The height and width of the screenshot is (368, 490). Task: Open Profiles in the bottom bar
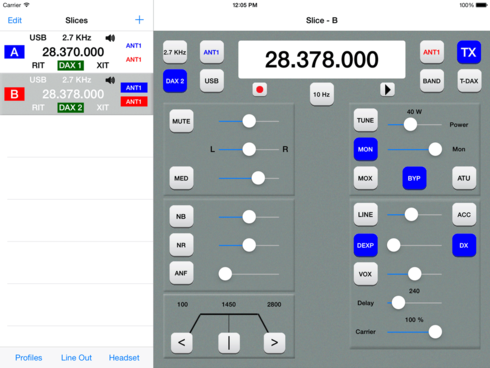[29, 358]
